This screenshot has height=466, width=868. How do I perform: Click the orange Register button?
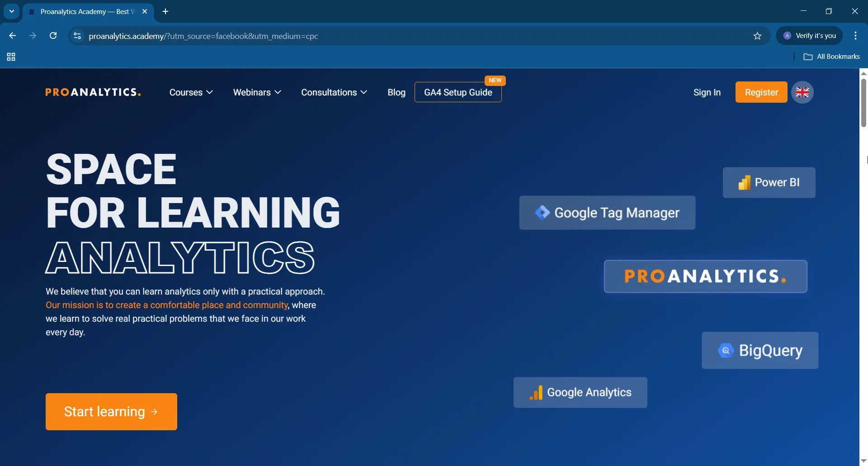(761, 92)
